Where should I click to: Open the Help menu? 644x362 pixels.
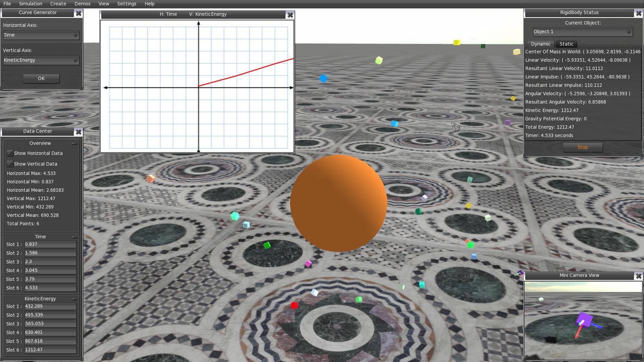click(x=149, y=4)
